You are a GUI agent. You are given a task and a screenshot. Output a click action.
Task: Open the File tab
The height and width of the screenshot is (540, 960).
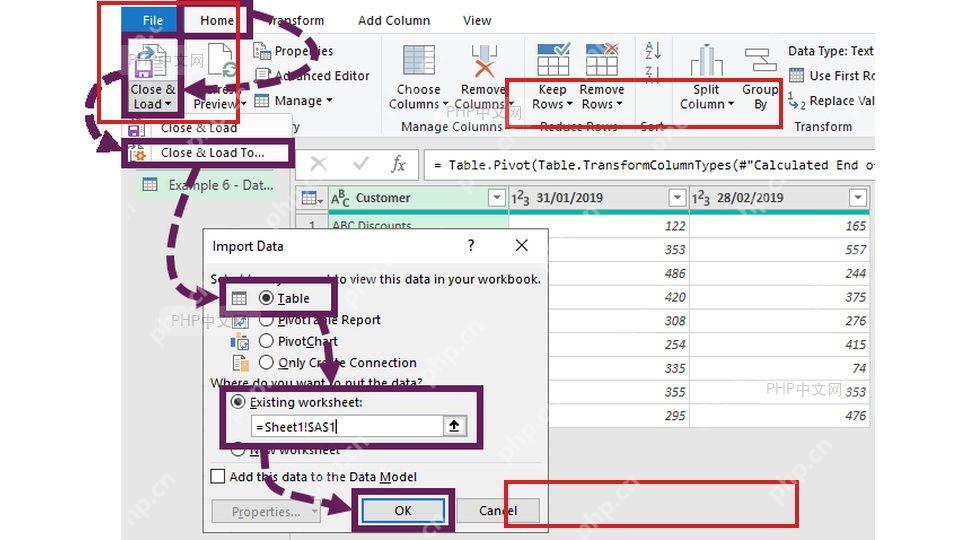point(152,20)
